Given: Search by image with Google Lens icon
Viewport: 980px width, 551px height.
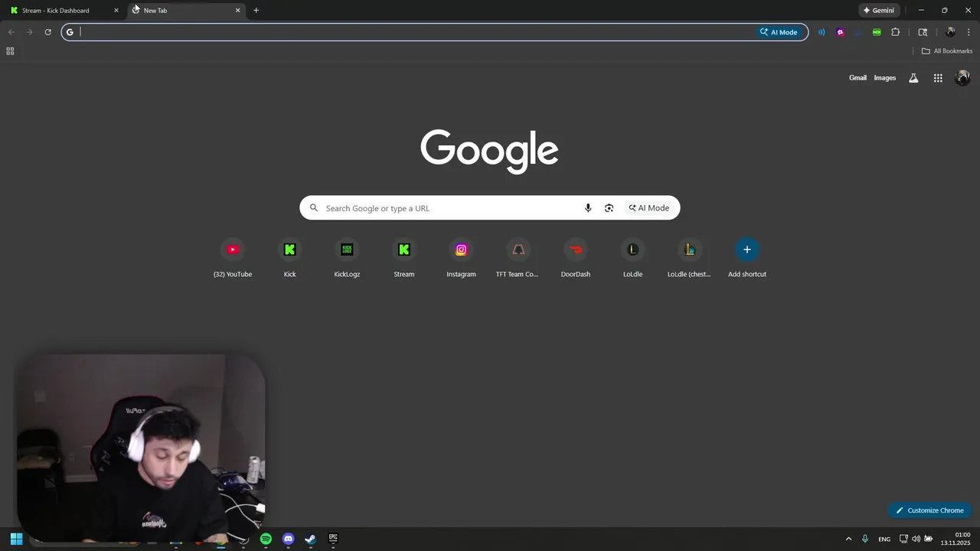Looking at the screenshot, I should 609,208.
